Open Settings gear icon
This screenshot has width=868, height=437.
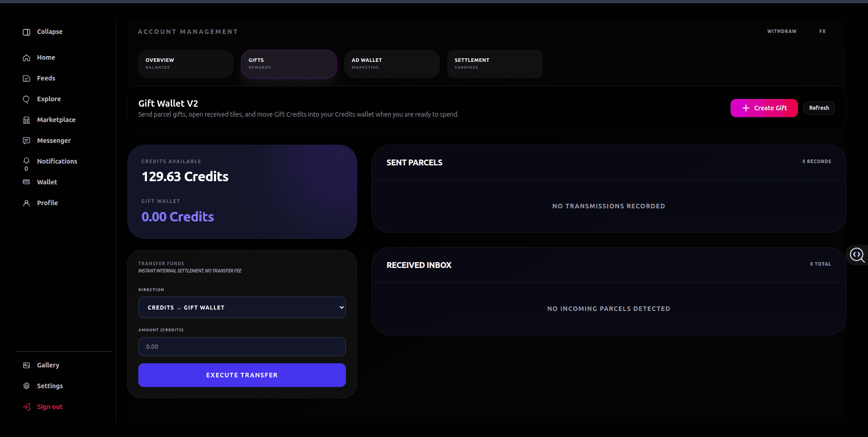pyautogui.click(x=26, y=386)
